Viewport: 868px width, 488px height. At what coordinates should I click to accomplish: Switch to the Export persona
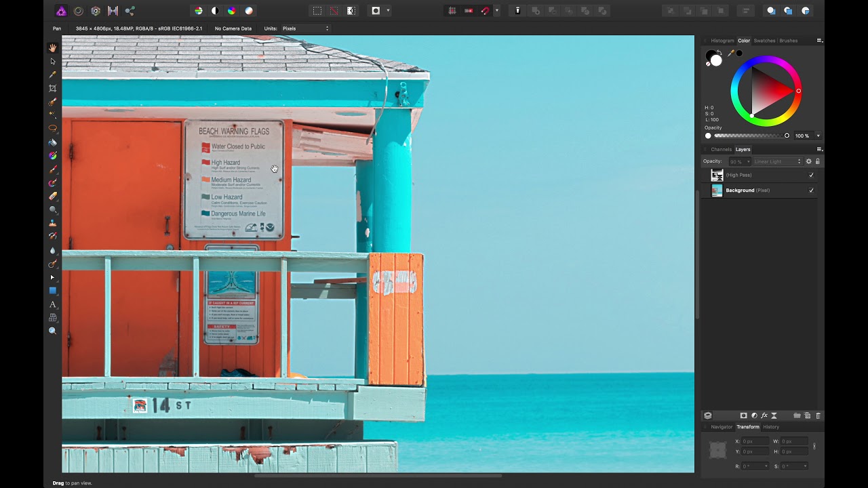[x=130, y=11]
